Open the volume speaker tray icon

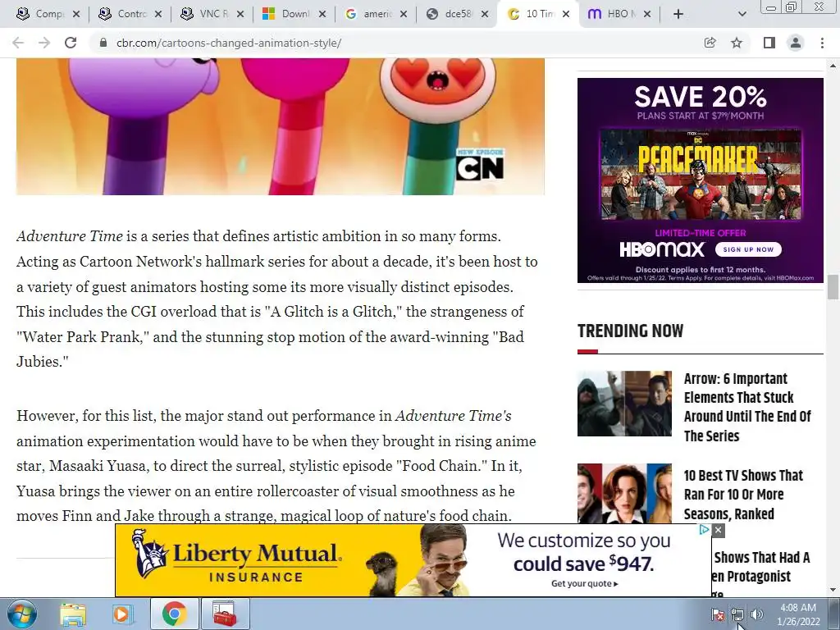(x=757, y=614)
